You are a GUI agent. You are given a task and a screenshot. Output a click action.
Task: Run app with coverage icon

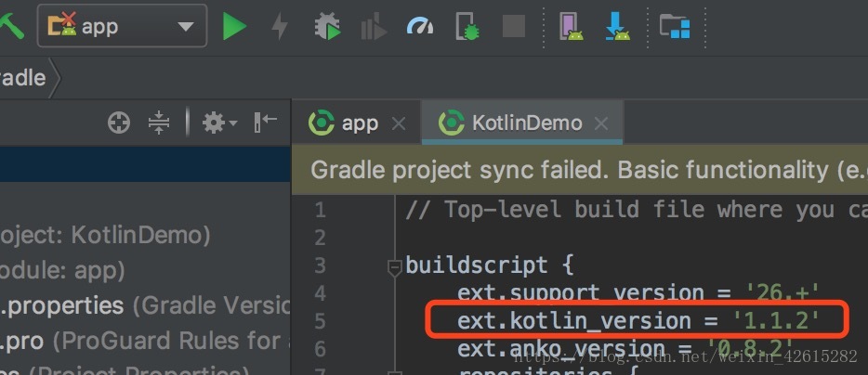click(x=374, y=27)
